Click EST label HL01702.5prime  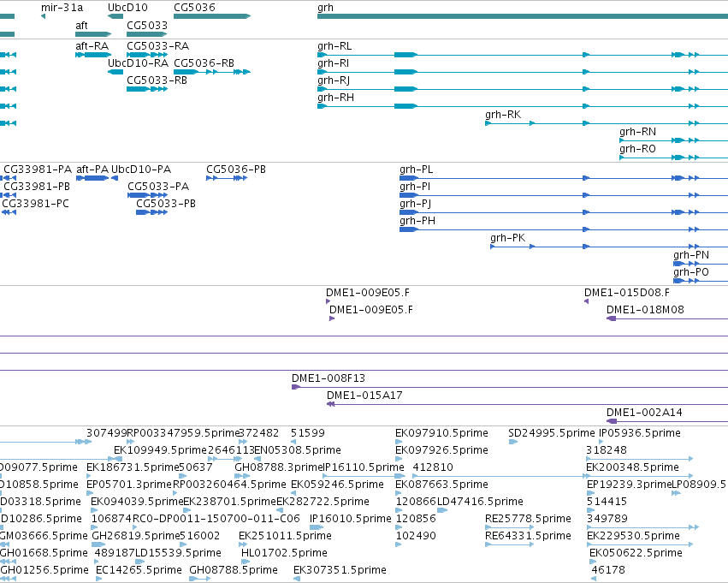(284, 553)
